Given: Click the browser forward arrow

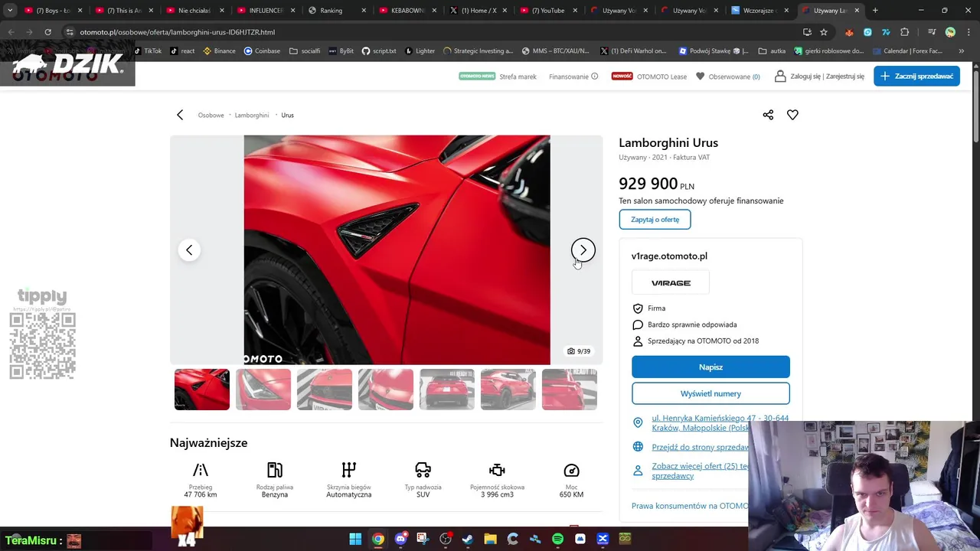Looking at the screenshot, I should [29, 32].
